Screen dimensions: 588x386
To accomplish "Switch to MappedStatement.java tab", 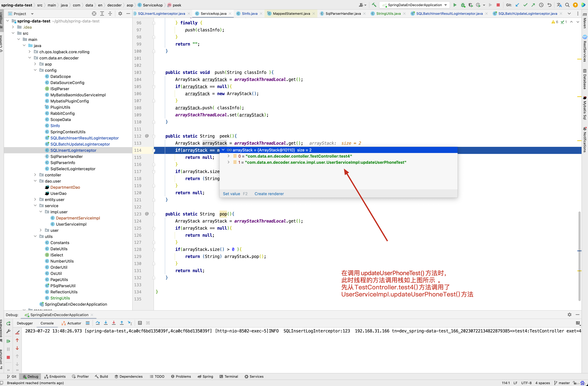I will (x=291, y=14).
